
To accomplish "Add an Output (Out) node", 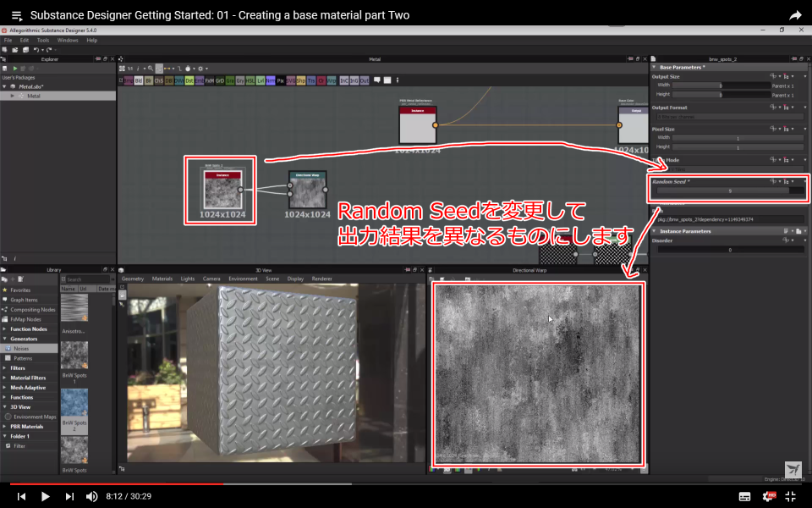I will coord(365,81).
